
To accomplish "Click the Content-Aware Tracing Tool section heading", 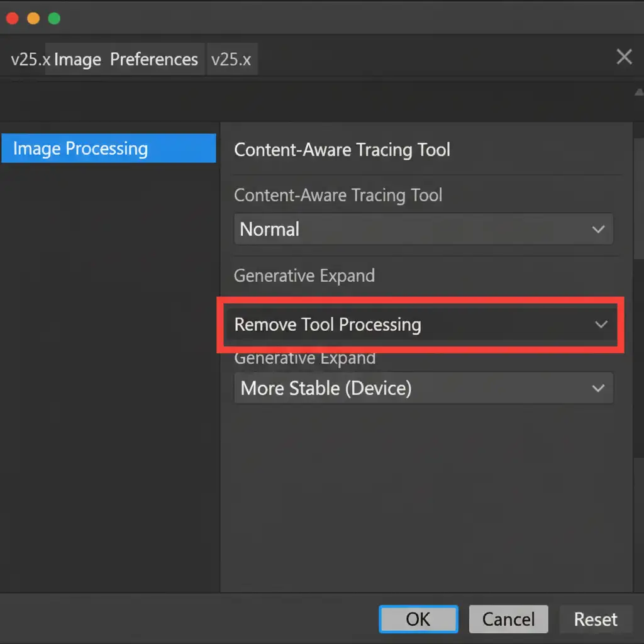I will coord(342,150).
